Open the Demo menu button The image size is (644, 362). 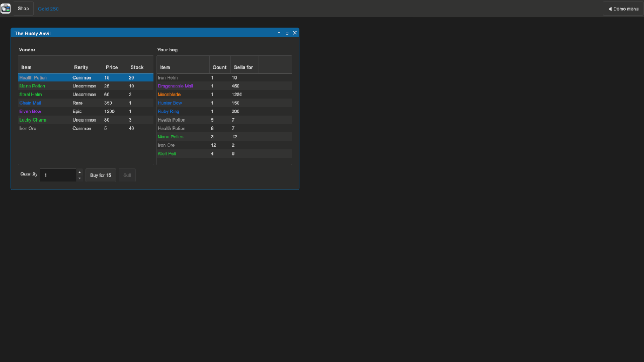point(623,9)
